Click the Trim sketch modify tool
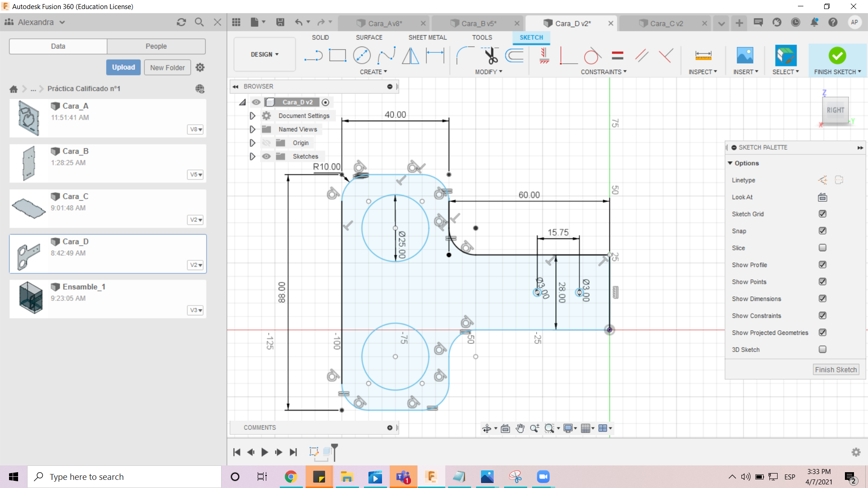 (x=490, y=55)
